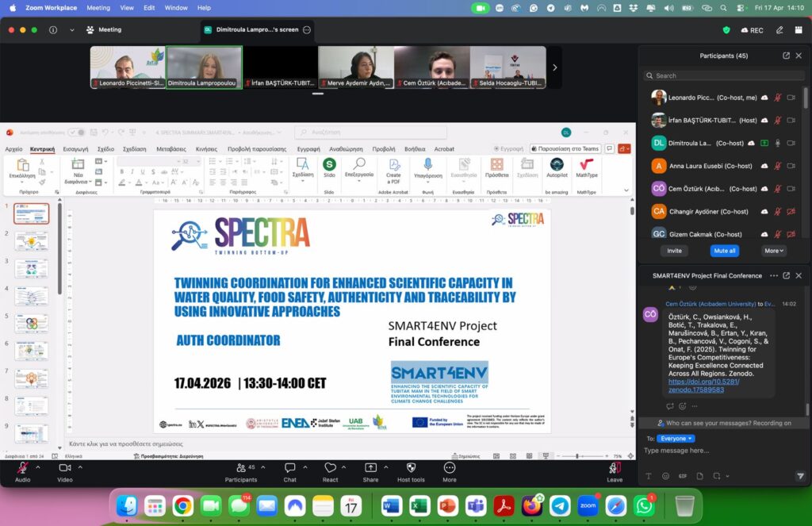Toggle the PowerPoint autosave switch
The width and height of the screenshot is (812, 526).
pos(76,132)
